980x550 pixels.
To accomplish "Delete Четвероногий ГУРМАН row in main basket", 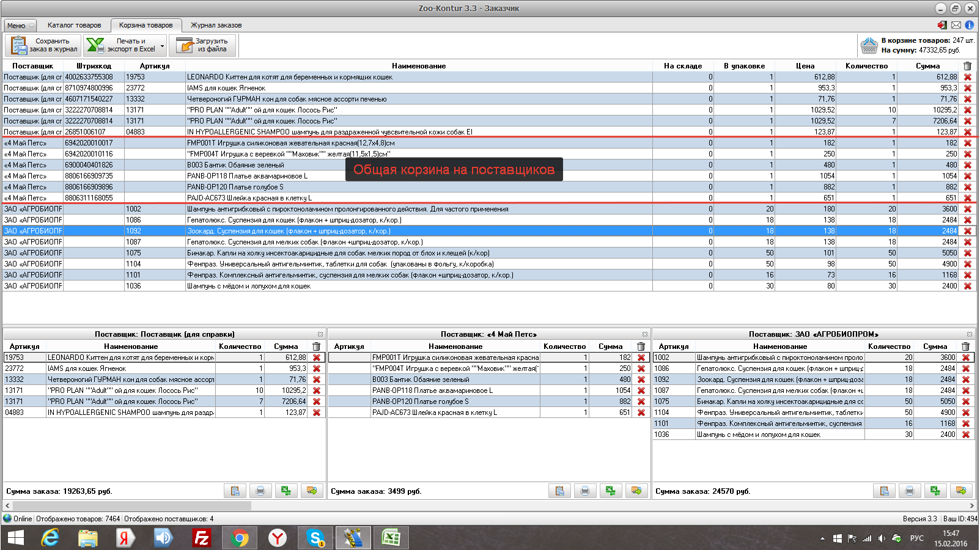I will (x=968, y=99).
